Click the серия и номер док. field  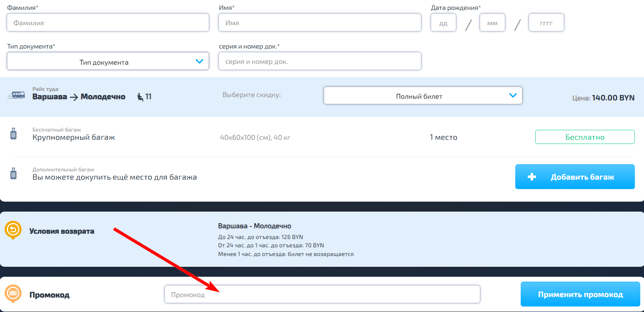[319, 61]
